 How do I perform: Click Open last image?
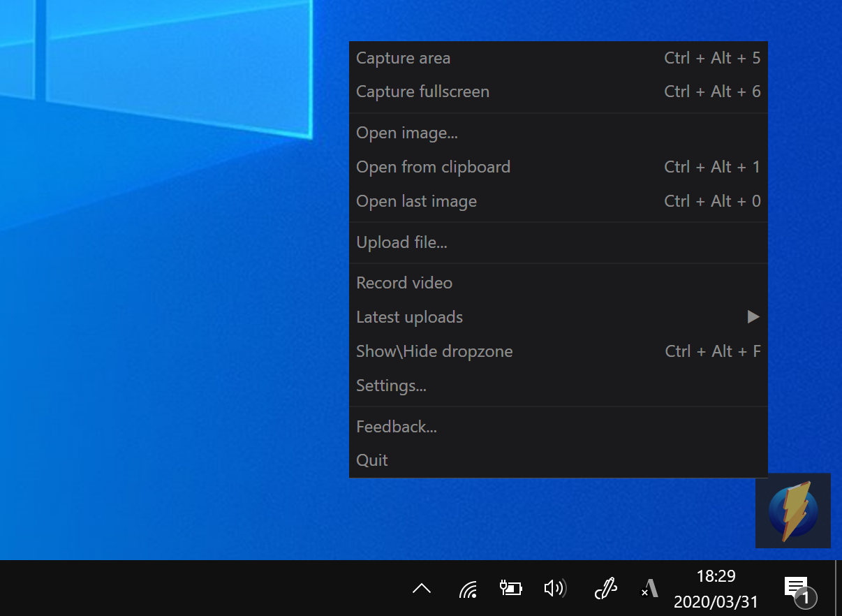click(x=558, y=201)
